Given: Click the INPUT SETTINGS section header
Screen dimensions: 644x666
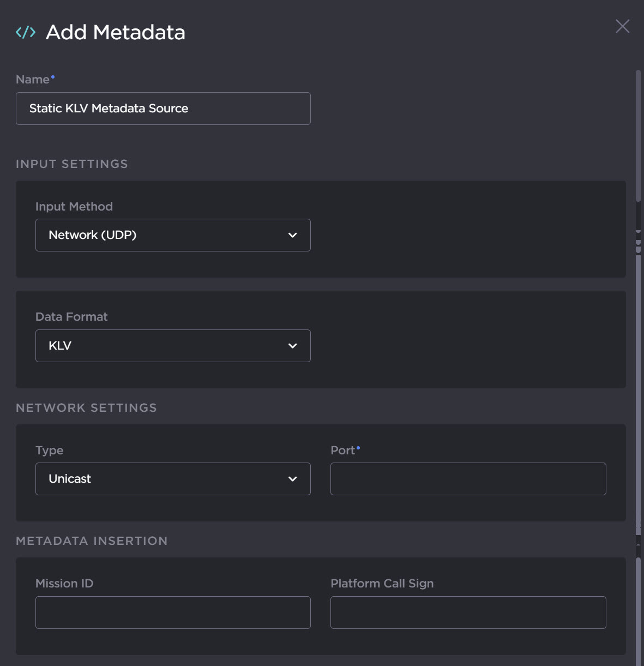Looking at the screenshot, I should click(x=72, y=164).
